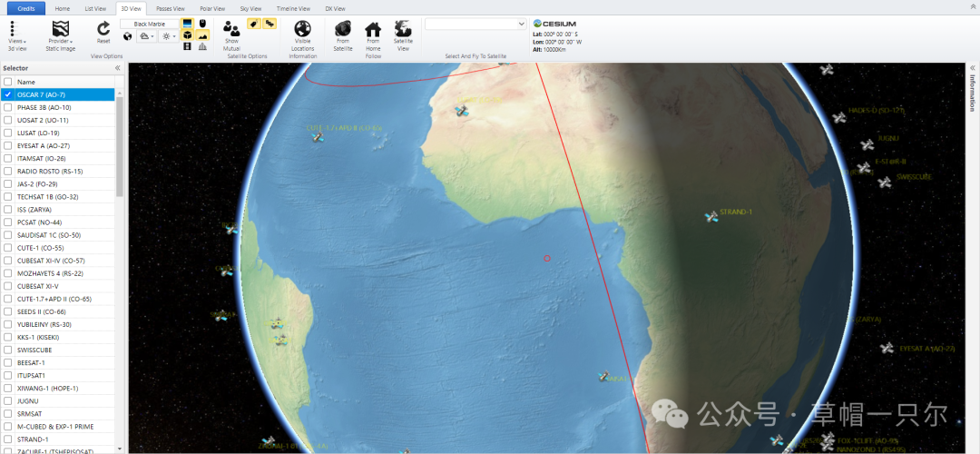Switch to the List View tab
This screenshot has width=980, height=454.
(x=95, y=9)
